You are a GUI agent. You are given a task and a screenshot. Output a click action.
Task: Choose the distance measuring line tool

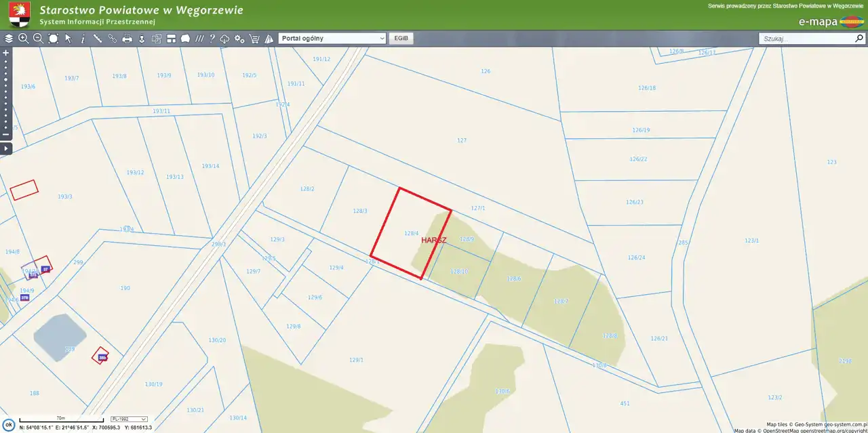[x=98, y=39]
